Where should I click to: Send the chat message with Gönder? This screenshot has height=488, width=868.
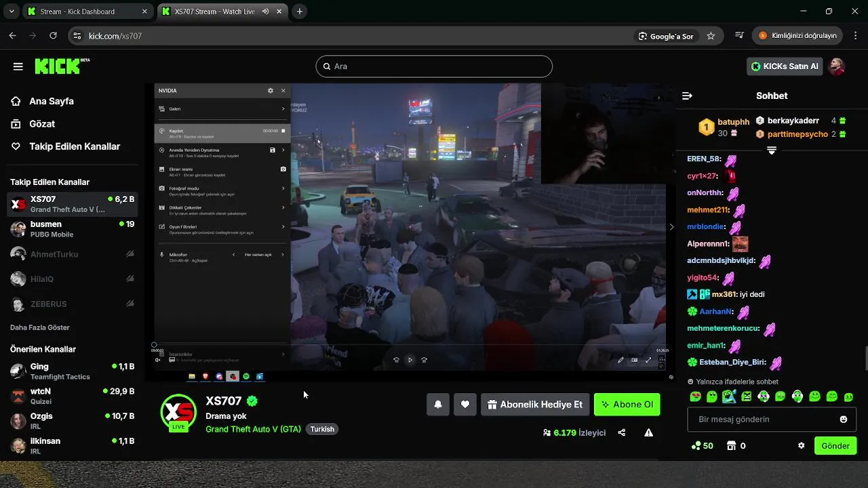[835, 446]
